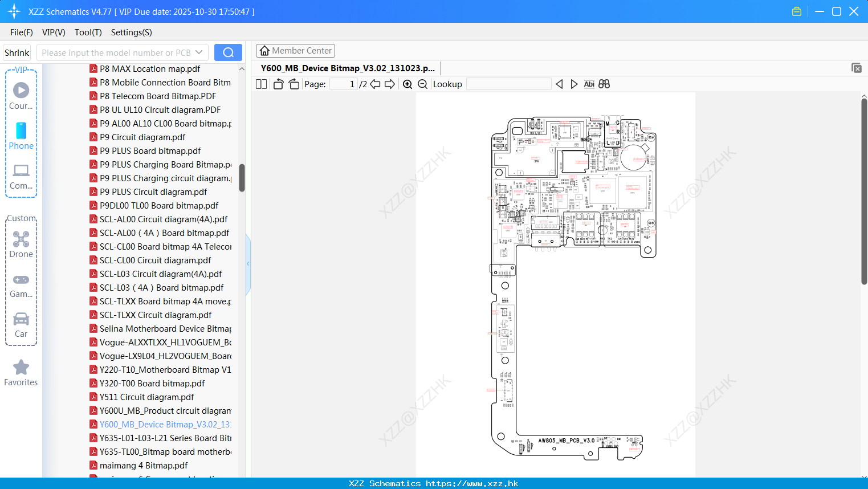Click the binoculars find icon

[x=604, y=84]
